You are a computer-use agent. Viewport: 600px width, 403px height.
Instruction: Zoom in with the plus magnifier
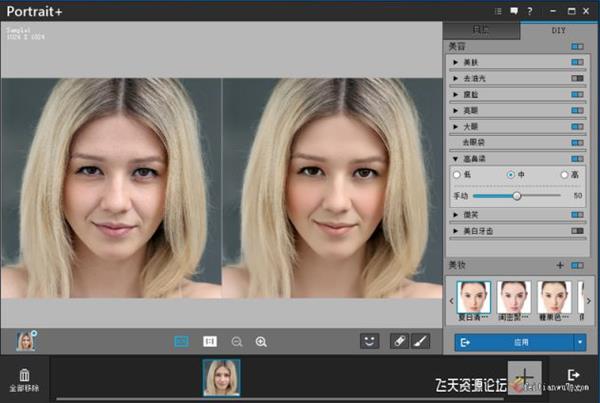261,341
